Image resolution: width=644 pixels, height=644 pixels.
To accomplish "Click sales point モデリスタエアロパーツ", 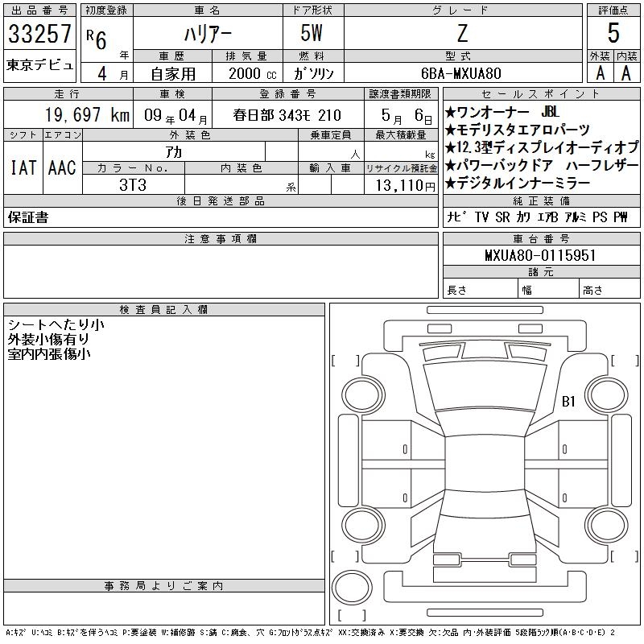I will 518,130.
